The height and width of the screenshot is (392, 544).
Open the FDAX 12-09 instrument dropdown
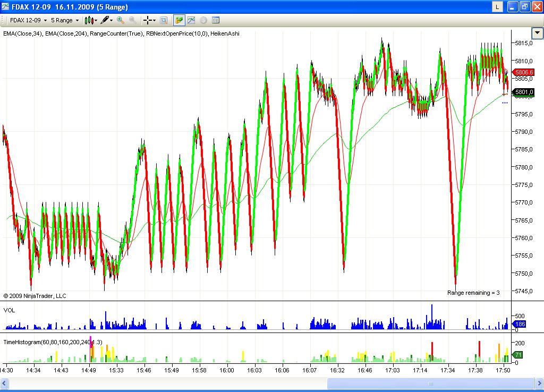tap(29, 21)
